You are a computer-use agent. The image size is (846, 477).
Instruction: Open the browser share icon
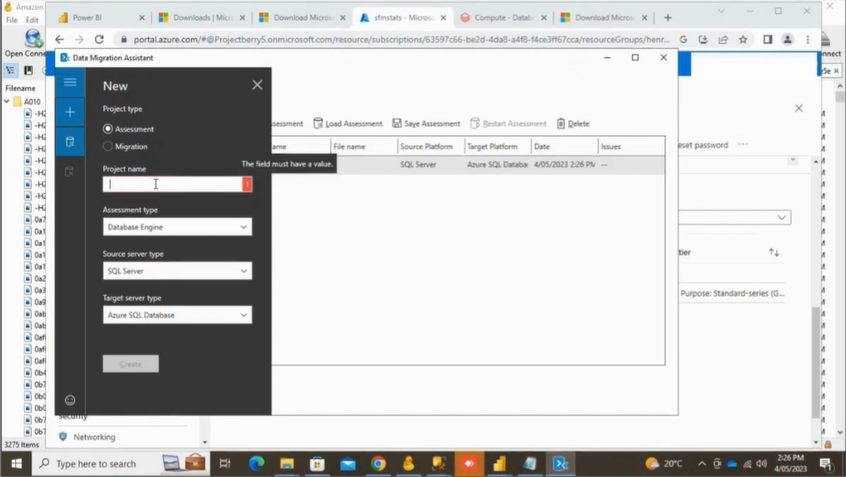723,39
